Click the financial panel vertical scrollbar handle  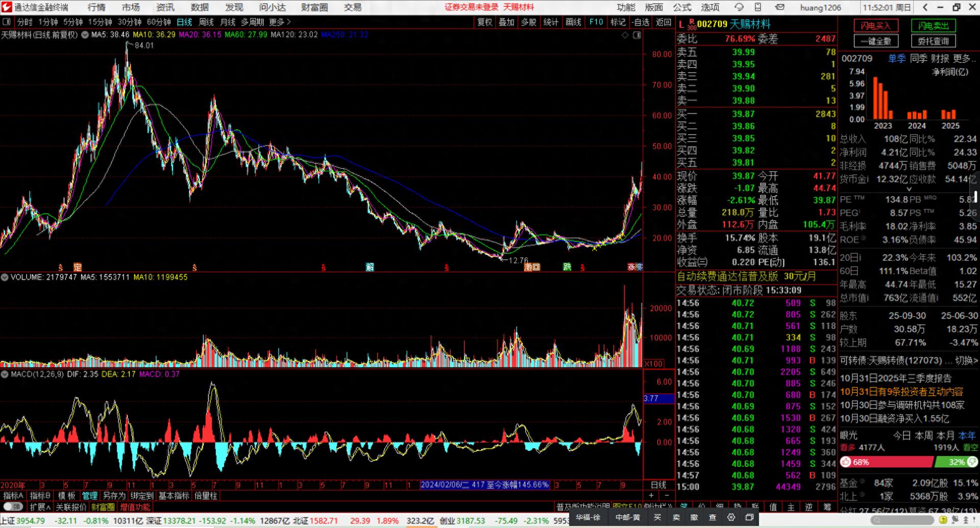(x=976, y=197)
